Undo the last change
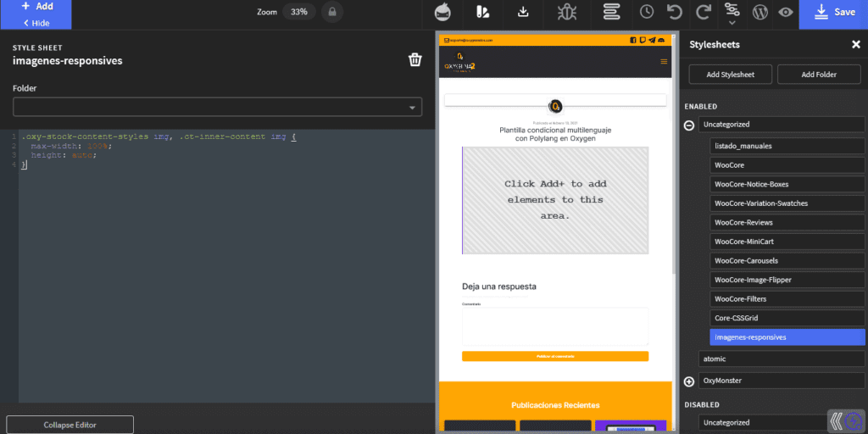Screen dimensions: 868x434 [x=675, y=12]
